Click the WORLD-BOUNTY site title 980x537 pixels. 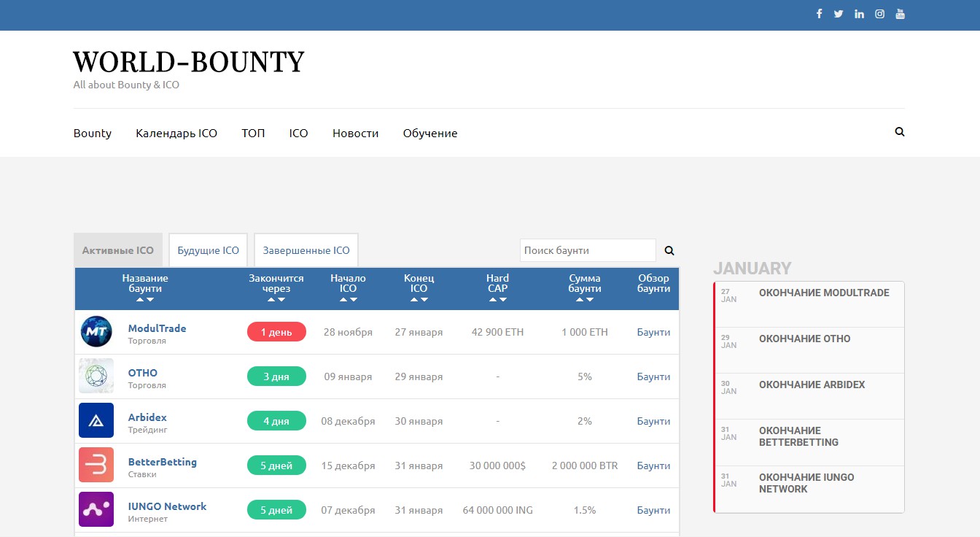point(189,62)
